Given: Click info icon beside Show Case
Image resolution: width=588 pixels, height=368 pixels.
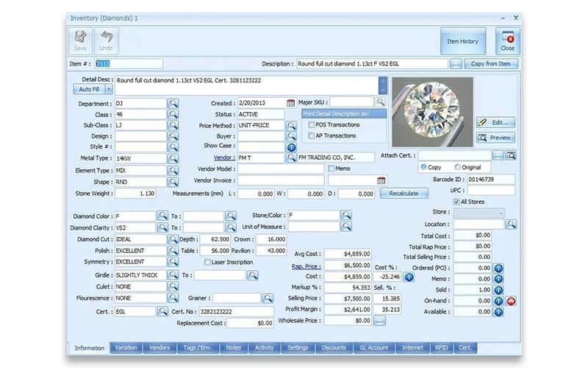Looking at the screenshot, I should tap(291, 147).
